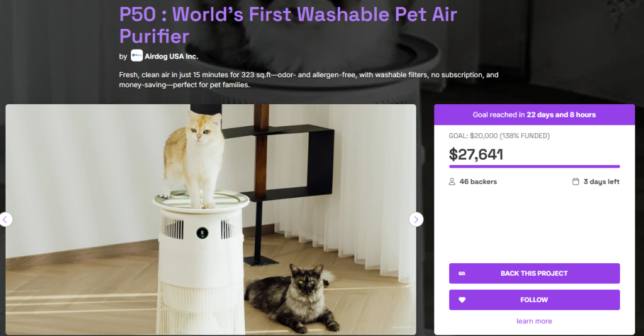Click the Airdog USA Inc. logo icon
644x336 pixels.
(136, 56)
